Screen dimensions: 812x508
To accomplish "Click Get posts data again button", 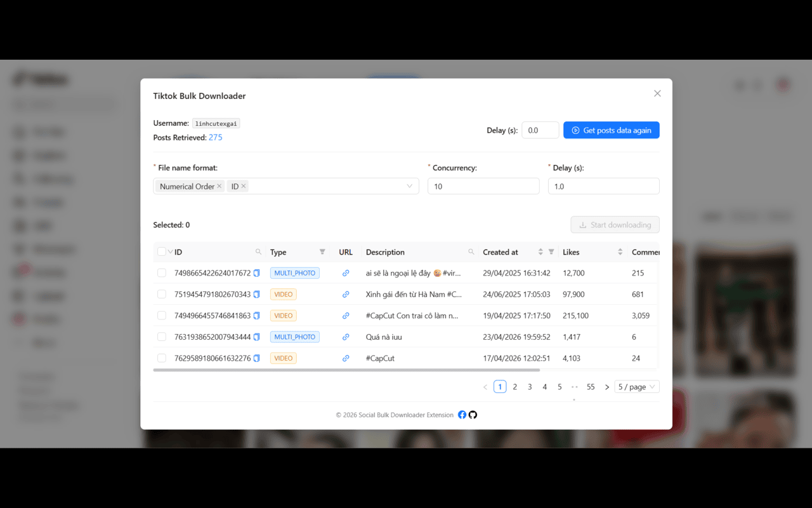I will click(x=612, y=130).
